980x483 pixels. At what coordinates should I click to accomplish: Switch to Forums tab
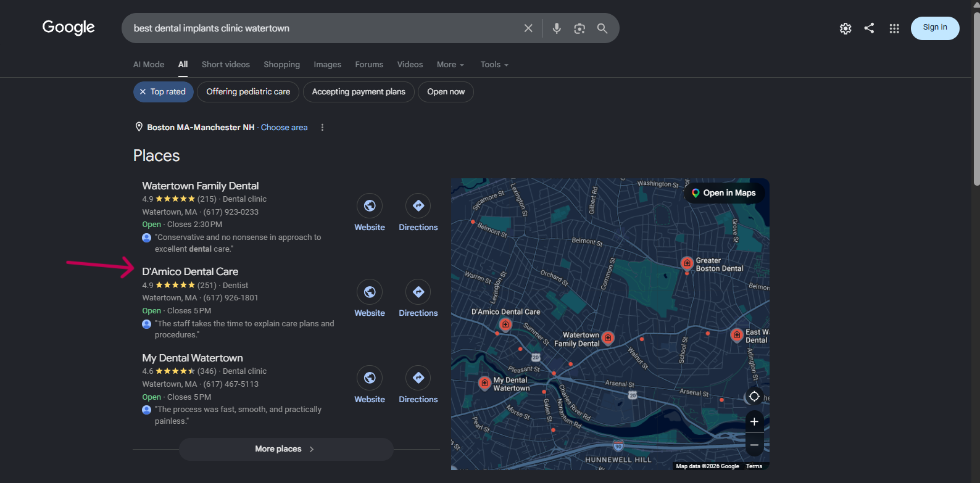click(x=369, y=65)
